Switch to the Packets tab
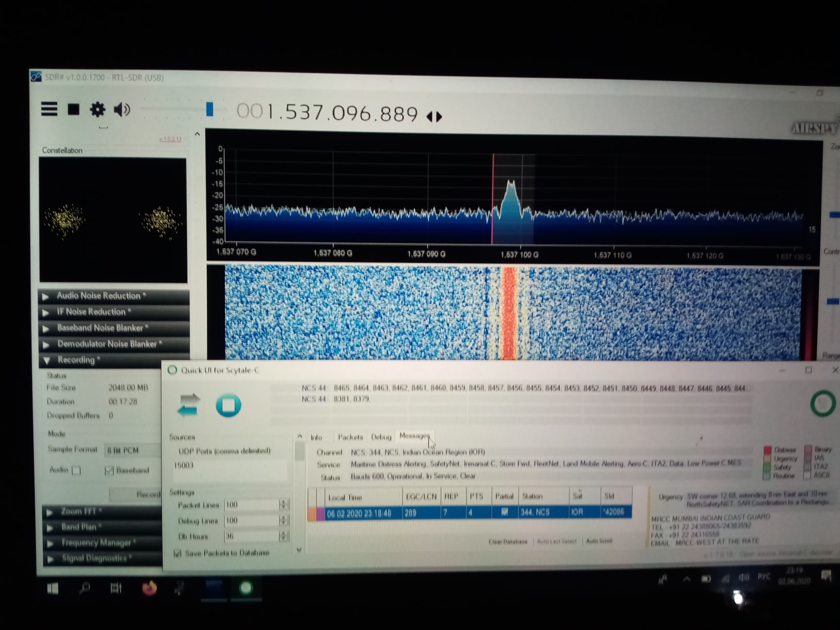Viewport: 840px width, 630px height. click(350, 437)
